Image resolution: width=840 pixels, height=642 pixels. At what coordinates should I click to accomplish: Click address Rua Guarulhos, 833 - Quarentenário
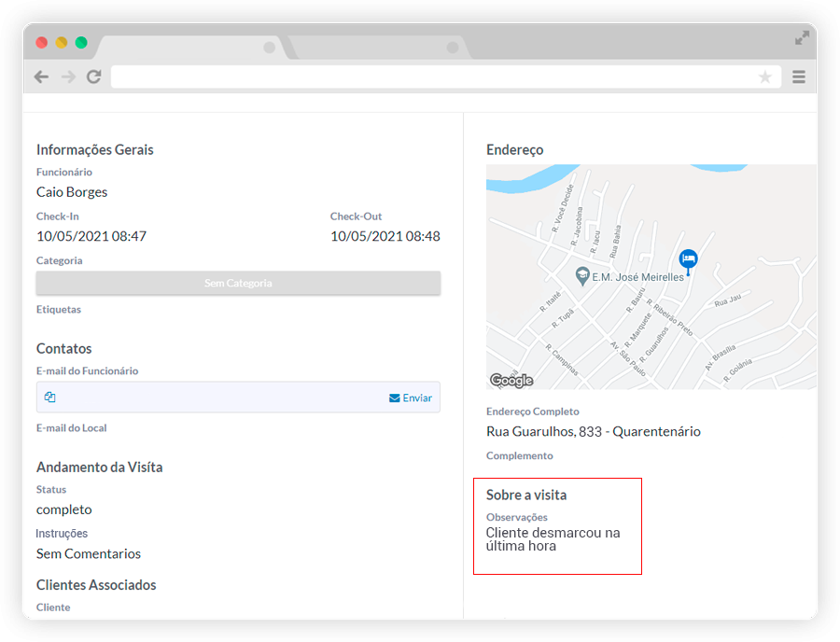tap(594, 431)
